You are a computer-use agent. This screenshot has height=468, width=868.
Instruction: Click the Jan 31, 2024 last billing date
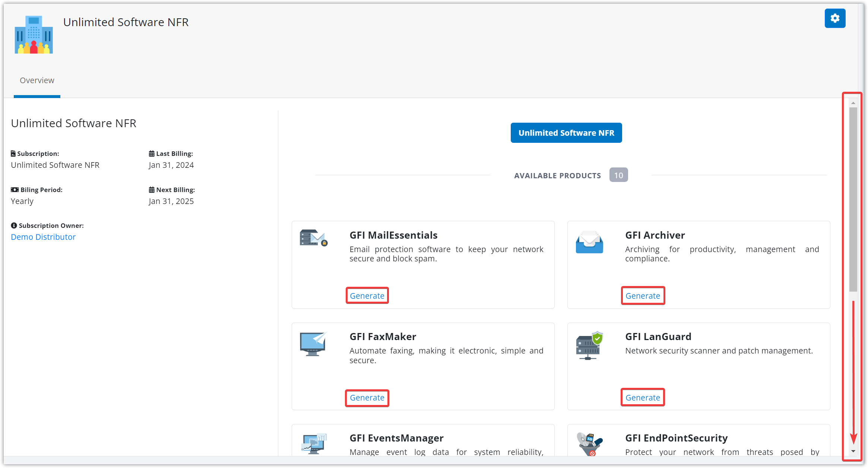coord(171,165)
